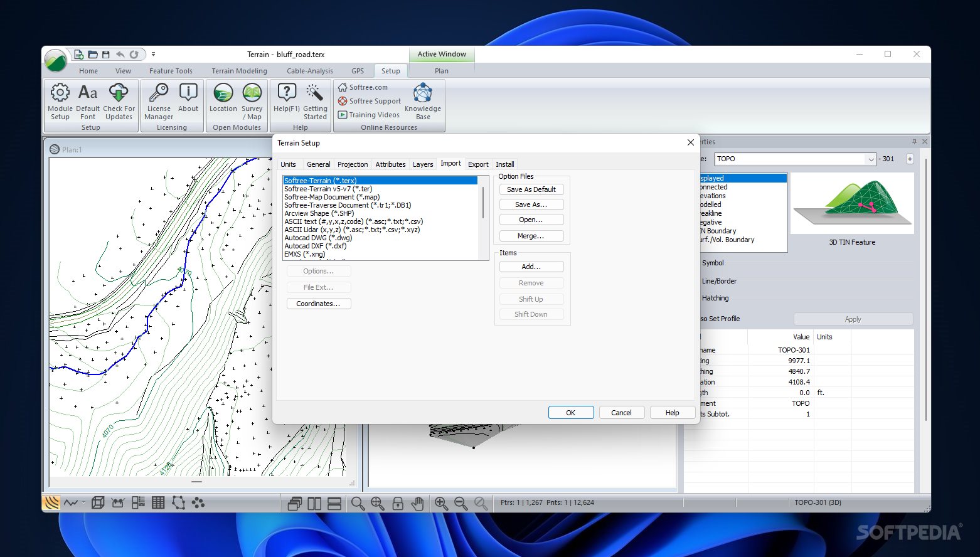Screen dimensions: 980x557
Task: Click the zoom extents icon
Action: pyautogui.click(x=377, y=503)
